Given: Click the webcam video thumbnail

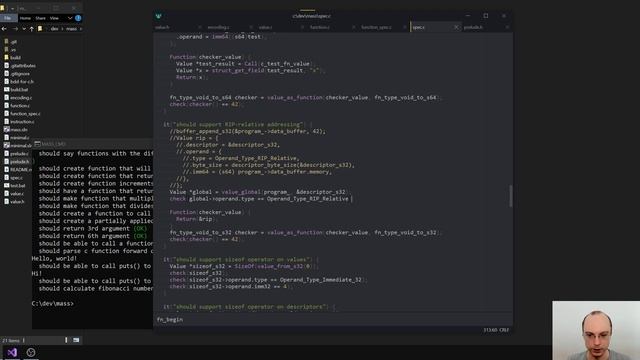Looking at the screenshot, I should pyautogui.click(x=596, y=331).
